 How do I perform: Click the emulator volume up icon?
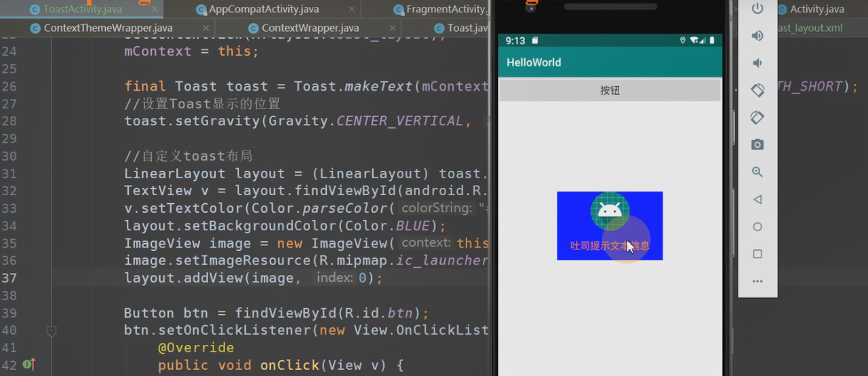pyautogui.click(x=757, y=36)
